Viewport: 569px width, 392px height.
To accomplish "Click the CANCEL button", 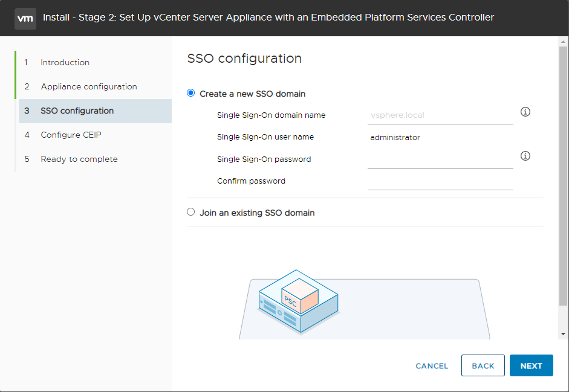I will (432, 366).
